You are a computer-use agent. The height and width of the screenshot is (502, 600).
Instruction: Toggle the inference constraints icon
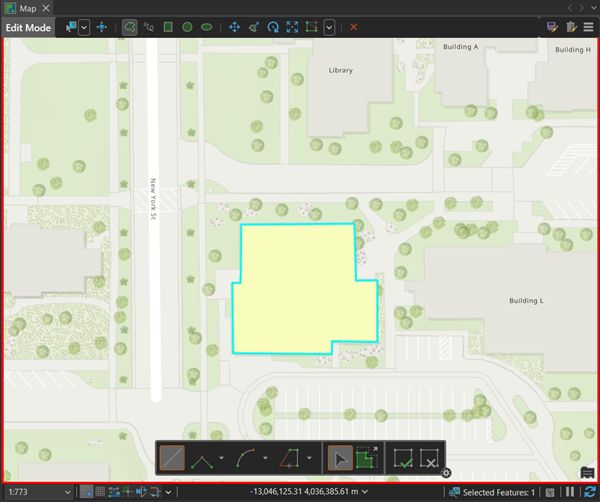[114, 492]
